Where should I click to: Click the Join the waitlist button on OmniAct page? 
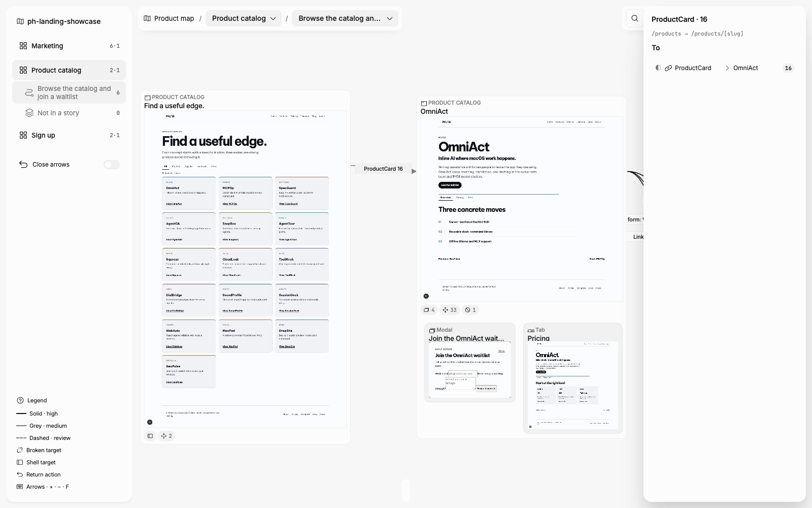[x=450, y=185]
